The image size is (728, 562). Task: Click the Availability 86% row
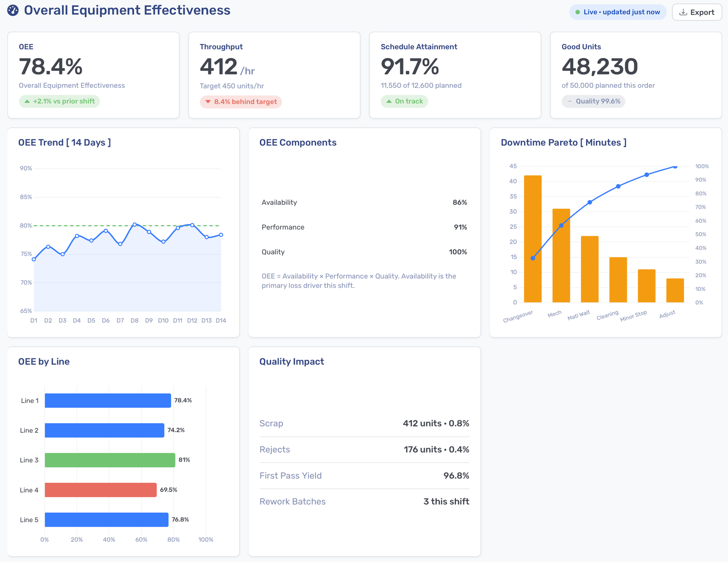[x=364, y=202]
